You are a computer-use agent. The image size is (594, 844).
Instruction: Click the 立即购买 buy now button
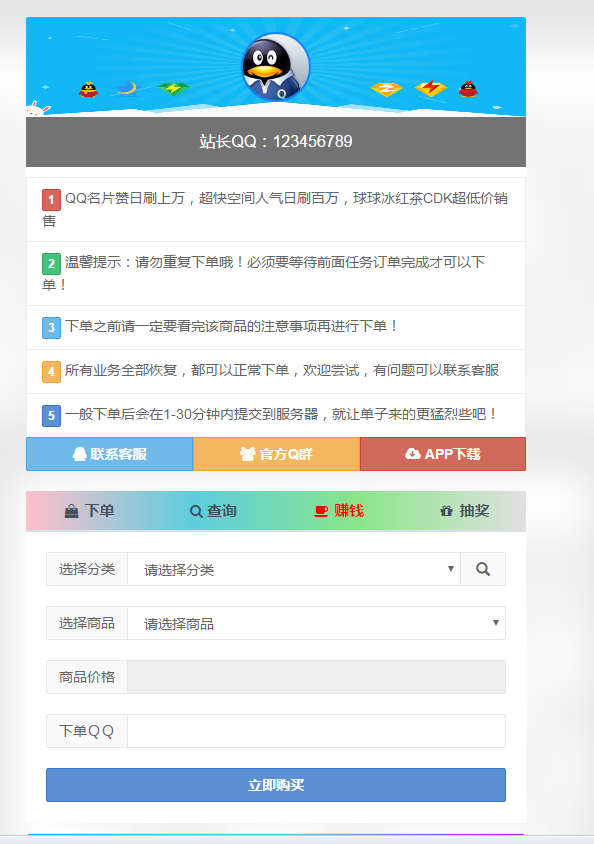click(276, 785)
